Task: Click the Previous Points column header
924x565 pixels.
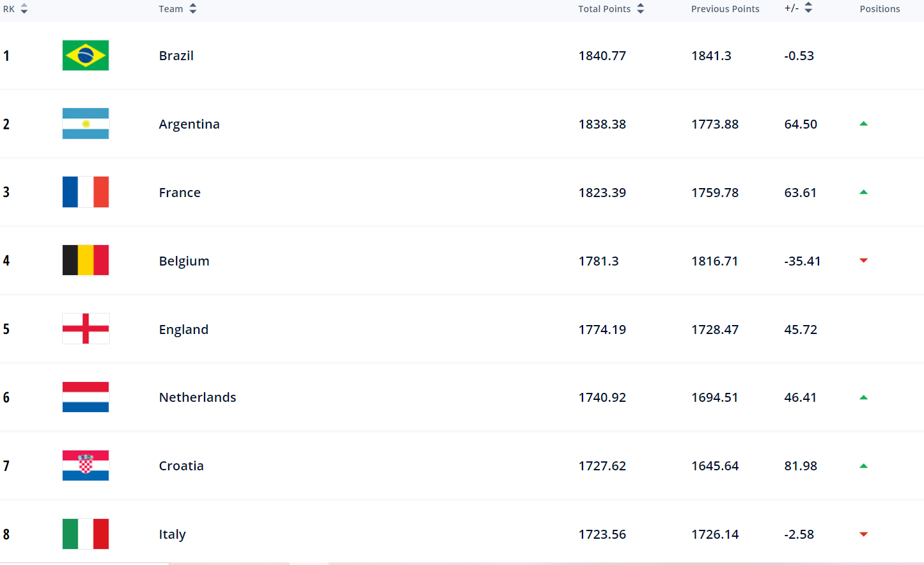Action: pyautogui.click(x=725, y=9)
